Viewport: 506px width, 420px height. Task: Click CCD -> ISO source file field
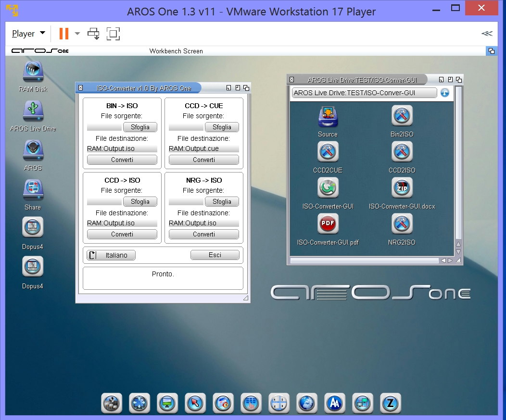(104, 201)
